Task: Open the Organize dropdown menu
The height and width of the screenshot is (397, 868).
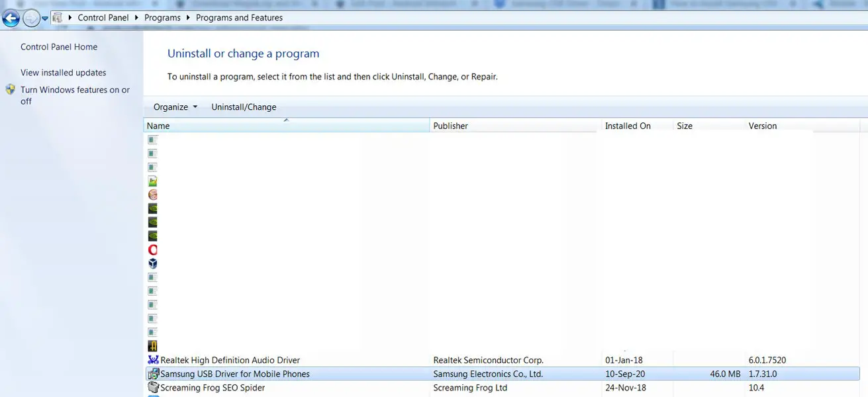Action: coord(175,107)
